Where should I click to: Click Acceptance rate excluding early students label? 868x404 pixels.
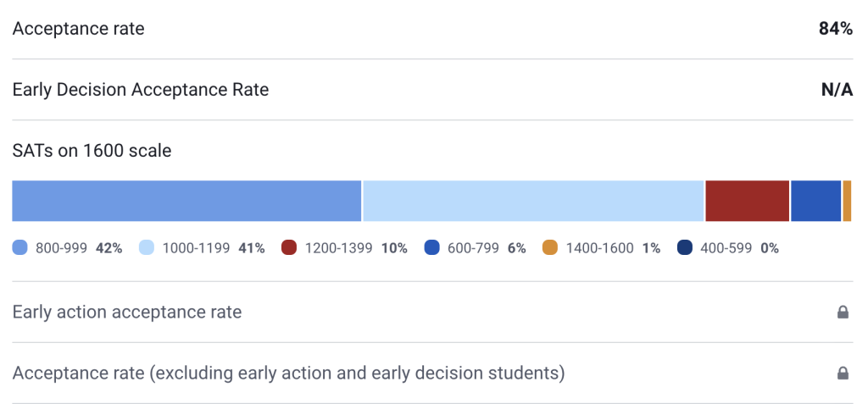coord(288,374)
